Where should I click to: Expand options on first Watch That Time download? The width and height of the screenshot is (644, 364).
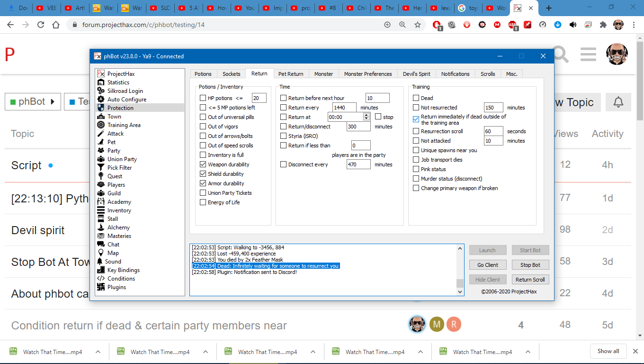(x=98, y=352)
